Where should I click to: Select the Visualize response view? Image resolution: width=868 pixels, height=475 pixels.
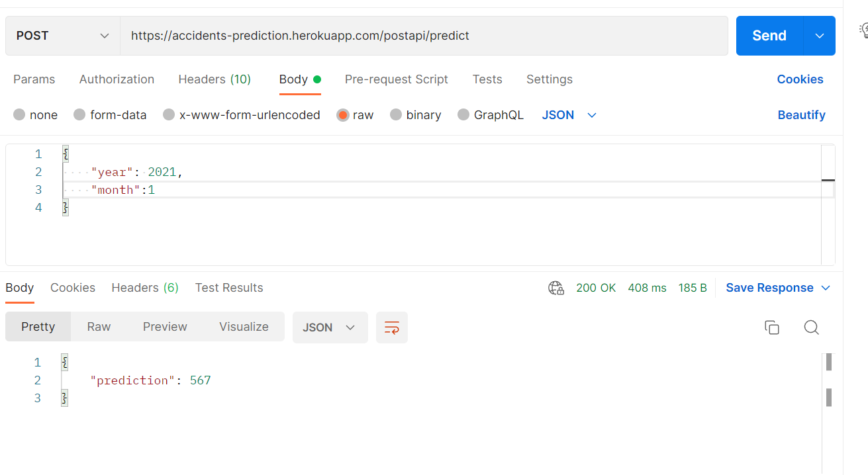tap(244, 327)
